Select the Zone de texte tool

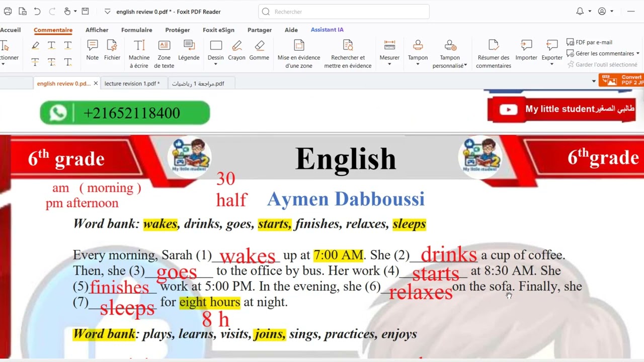point(164,54)
